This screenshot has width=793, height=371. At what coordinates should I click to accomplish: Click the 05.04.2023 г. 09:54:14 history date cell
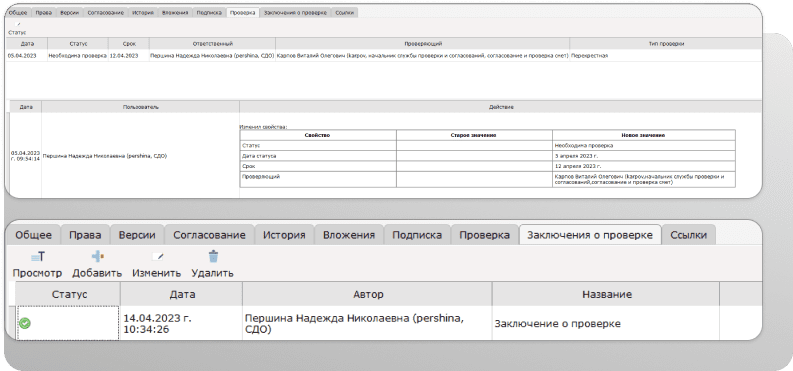coord(25,156)
